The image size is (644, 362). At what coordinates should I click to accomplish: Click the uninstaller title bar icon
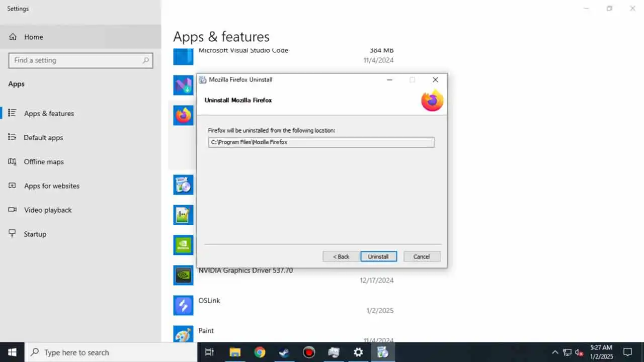pyautogui.click(x=203, y=80)
